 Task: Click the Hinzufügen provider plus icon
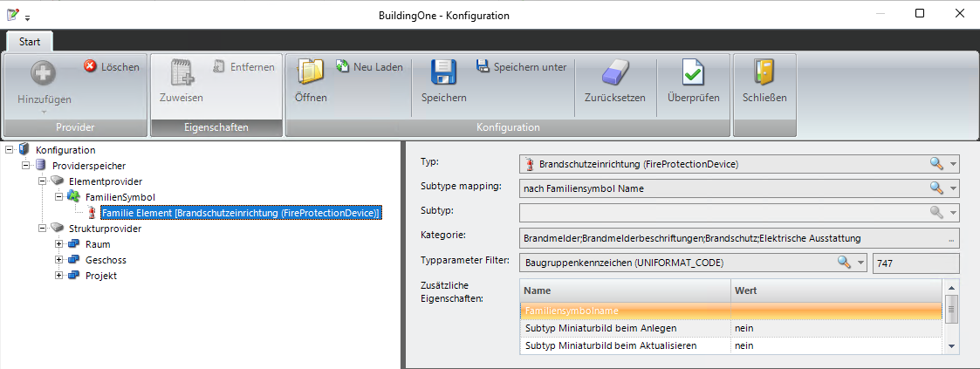pyautogui.click(x=44, y=73)
